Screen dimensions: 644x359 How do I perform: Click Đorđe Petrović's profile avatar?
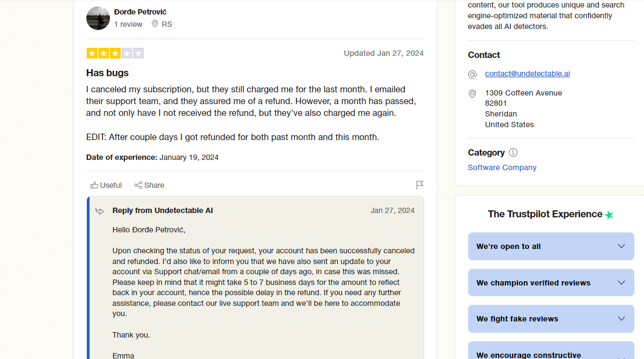98,18
